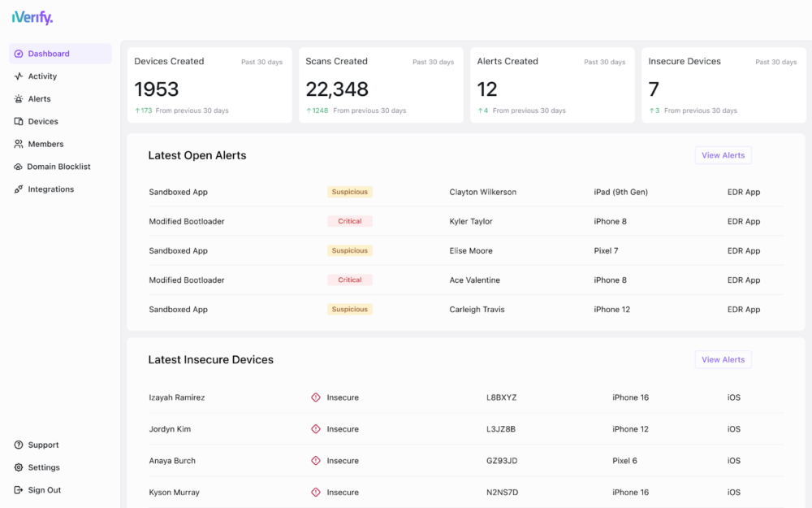The width and height of the screenshot is (812, 508).
Task: Select Suspicious badge for Clayton Wilkerson
Action: (350, 192)
